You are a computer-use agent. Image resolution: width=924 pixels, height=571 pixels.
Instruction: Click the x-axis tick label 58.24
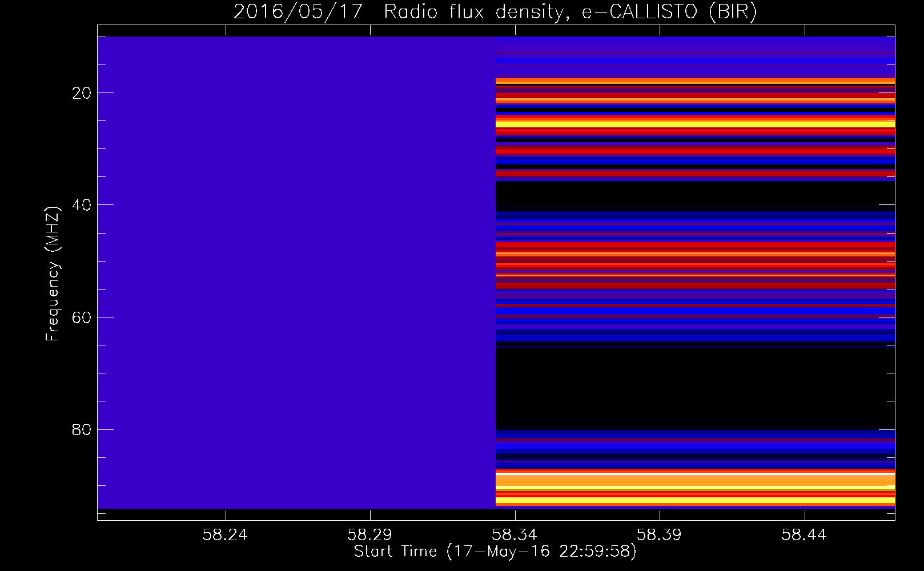click(x=225, y=535)
